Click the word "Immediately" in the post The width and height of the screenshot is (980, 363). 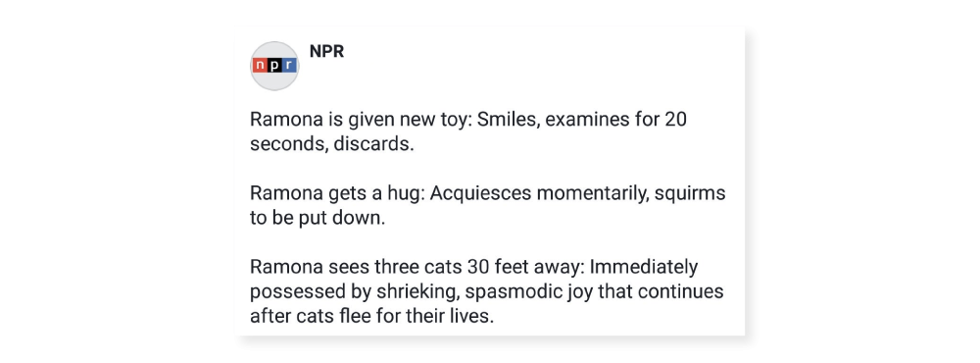[644, 267]
